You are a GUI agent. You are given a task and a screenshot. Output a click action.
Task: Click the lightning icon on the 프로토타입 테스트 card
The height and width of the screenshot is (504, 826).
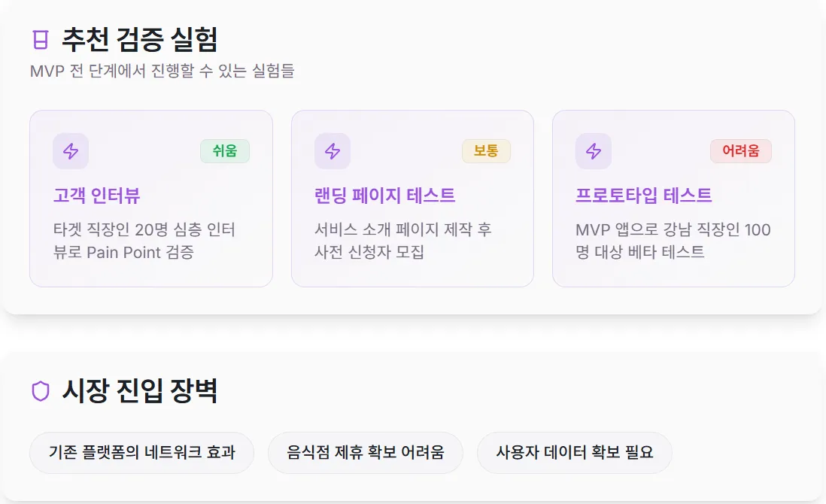pyautogui.click(x=593, y=150)
